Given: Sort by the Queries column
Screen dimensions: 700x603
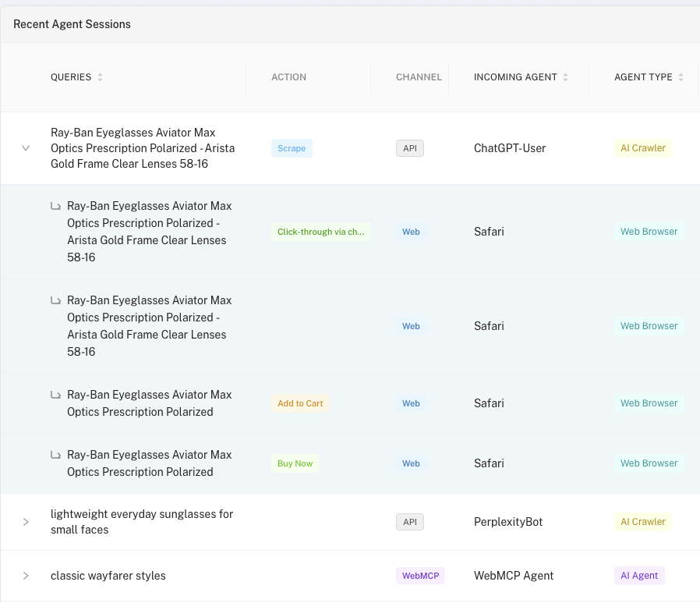Looking at the screenshot, I should click(x=100, y=77).
